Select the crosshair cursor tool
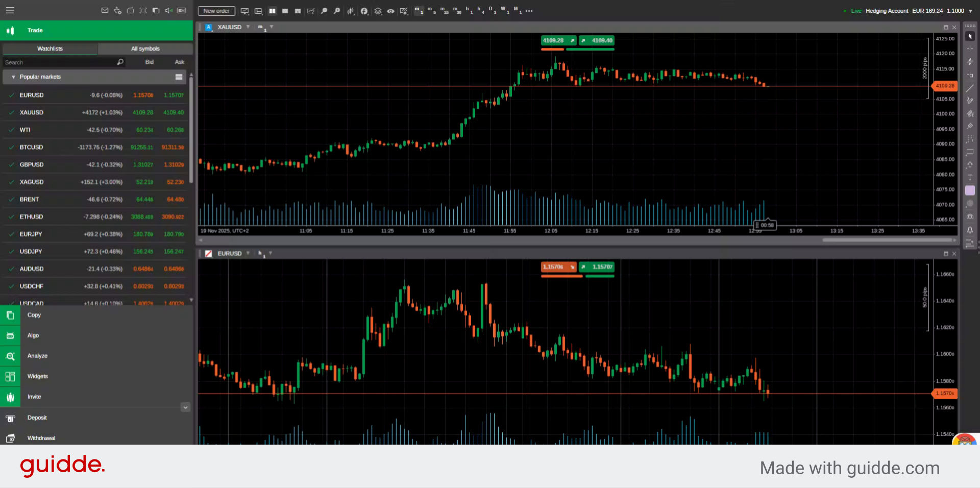The image size is (980, 488). (x=970, y=49)
